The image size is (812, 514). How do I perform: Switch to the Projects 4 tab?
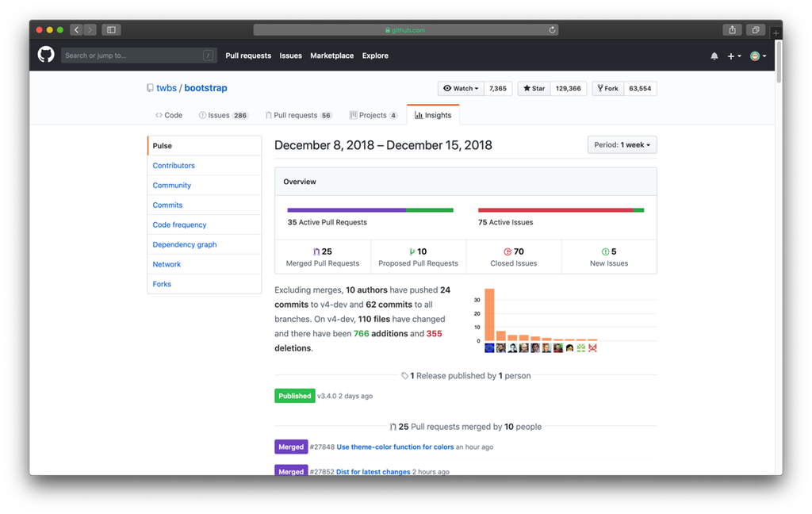pyautogui.click(x=373, y=115)
